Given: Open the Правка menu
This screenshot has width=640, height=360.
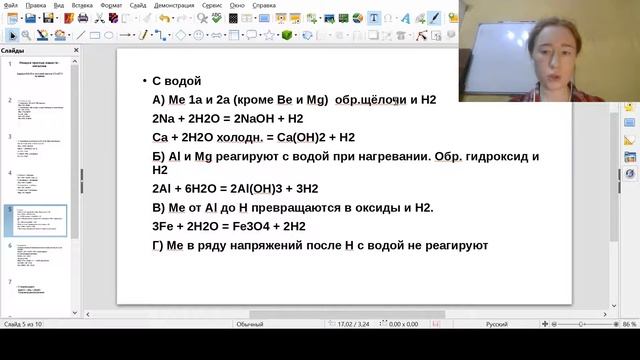Looking at the screenshot, I should coord(36,5).
